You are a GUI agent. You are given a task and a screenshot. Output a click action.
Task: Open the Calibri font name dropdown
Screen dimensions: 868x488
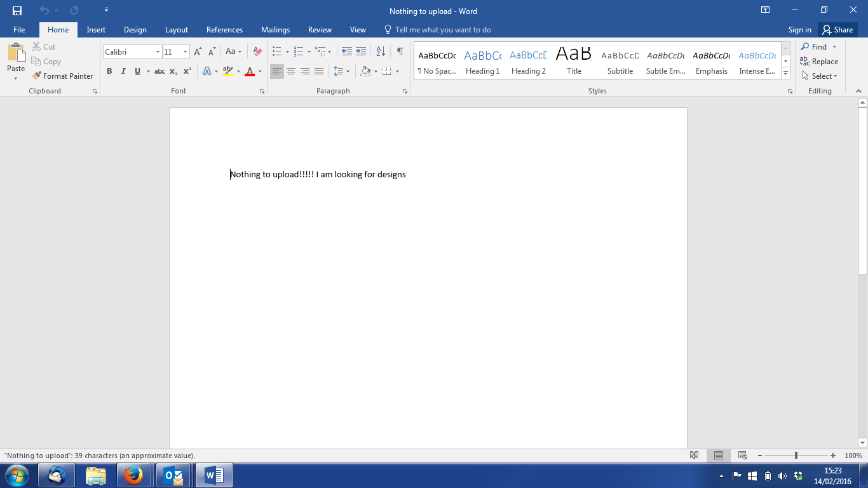click(x=158, y=51)
